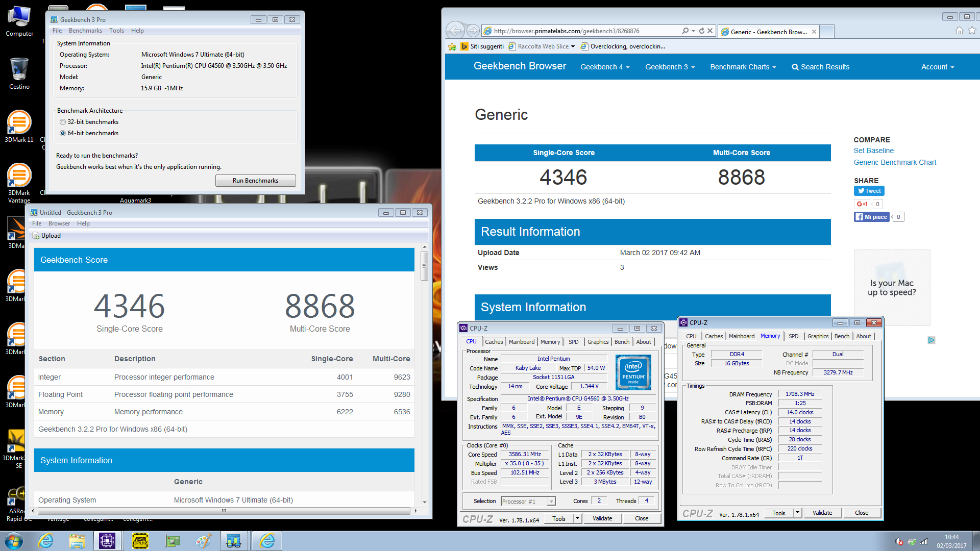Expand the Account dropdown menu
Screen dimensions: 980x551
pos(937,67)
